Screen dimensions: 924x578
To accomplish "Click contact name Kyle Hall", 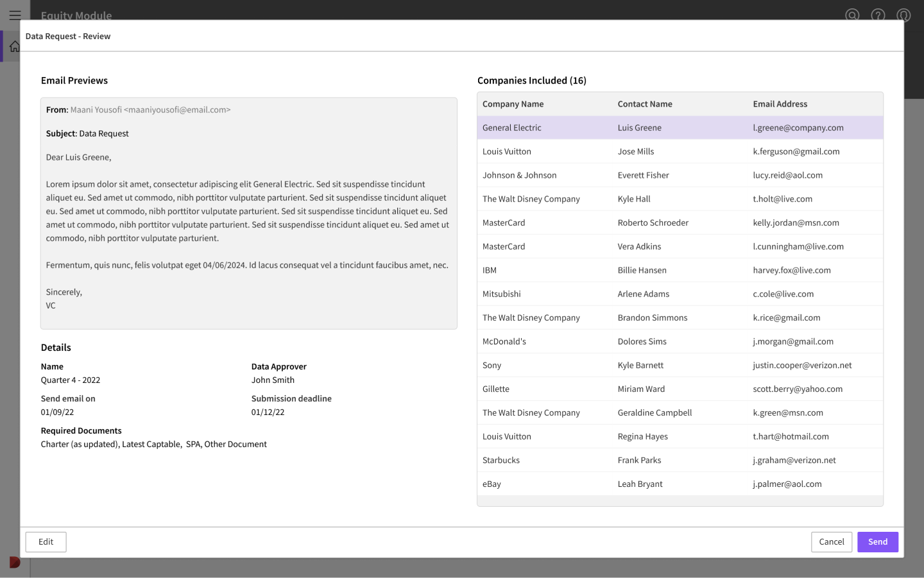I will point(634,199).
